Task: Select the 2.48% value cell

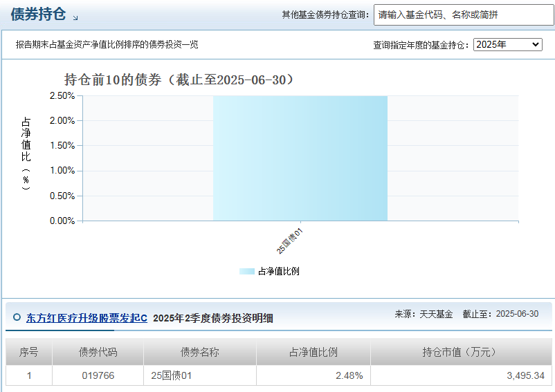Action: [x=313, y=375]
